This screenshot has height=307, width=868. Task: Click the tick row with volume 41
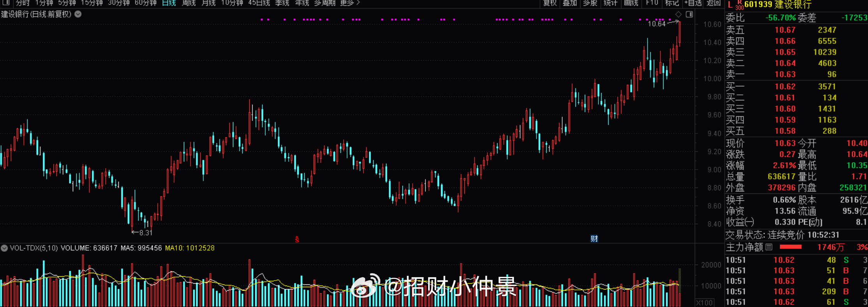coord(796,281)
